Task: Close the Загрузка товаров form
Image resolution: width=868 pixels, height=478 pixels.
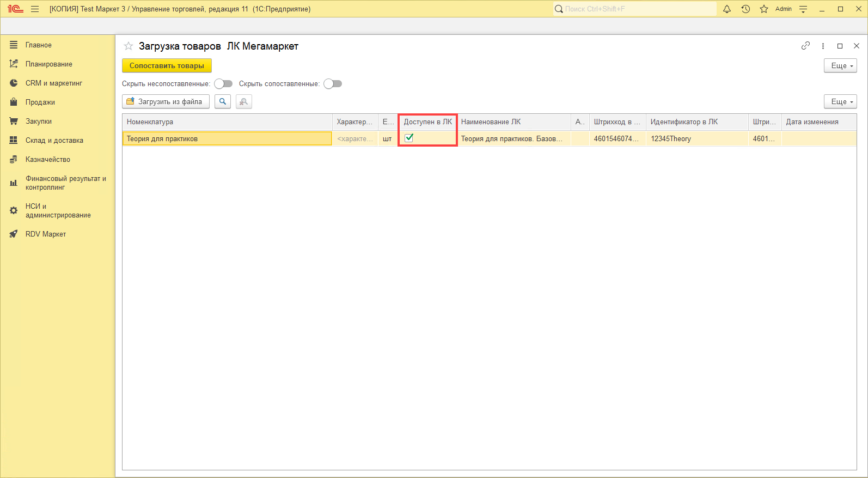Action: click(x=857, y=46)
